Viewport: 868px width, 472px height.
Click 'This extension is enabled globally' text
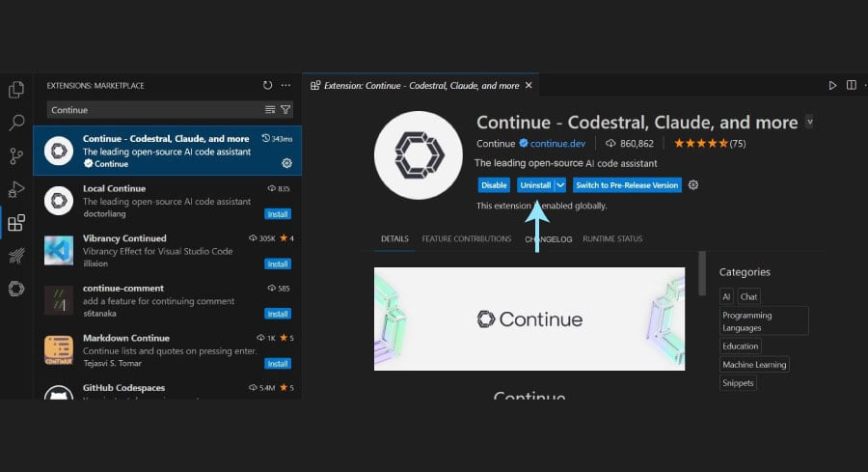(x=541, y=206)
